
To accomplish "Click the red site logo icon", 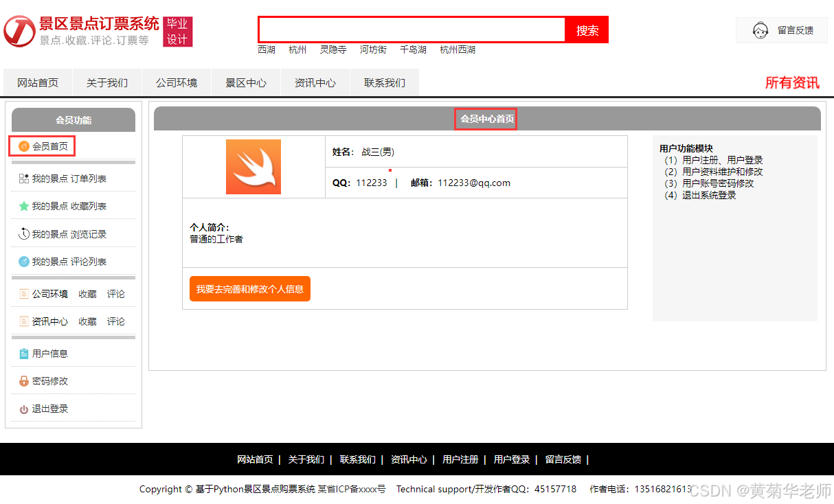I will 19,32.
